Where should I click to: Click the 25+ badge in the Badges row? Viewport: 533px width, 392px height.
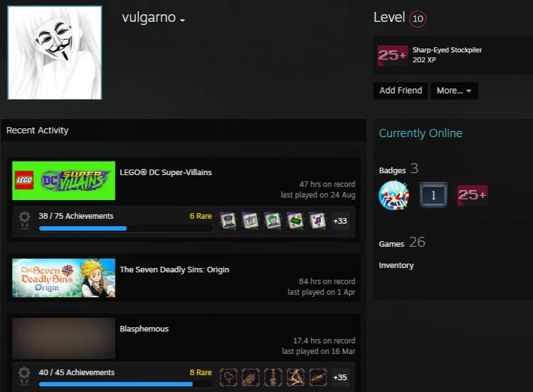473,195
